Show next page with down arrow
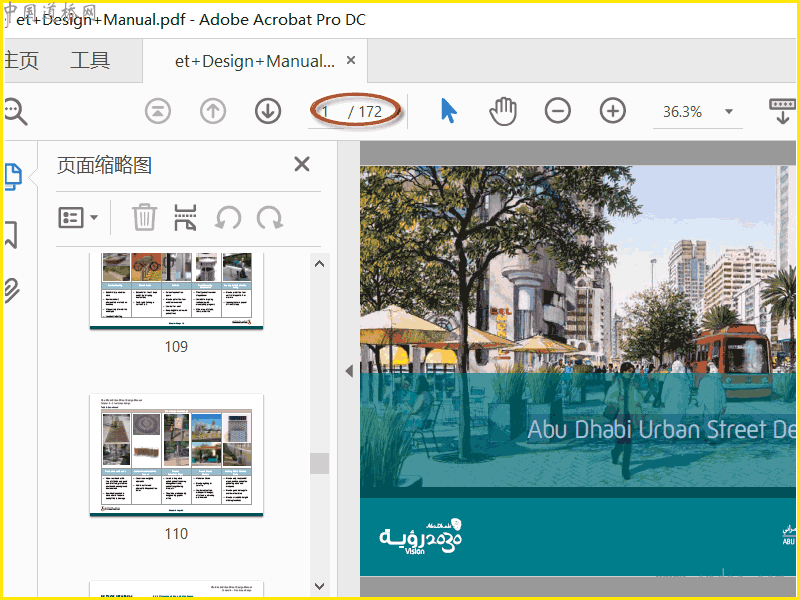Screen dimensions: 800x600 click(268, 111)
